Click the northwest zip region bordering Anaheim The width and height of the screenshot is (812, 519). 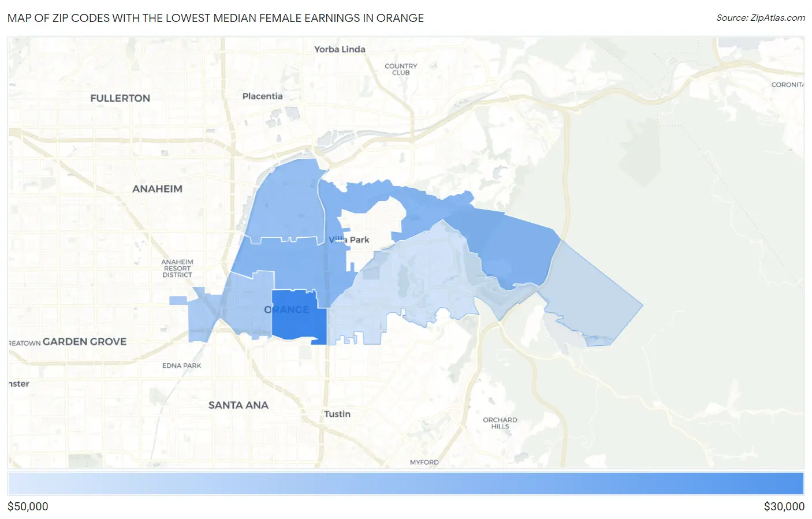pos(287,202)
